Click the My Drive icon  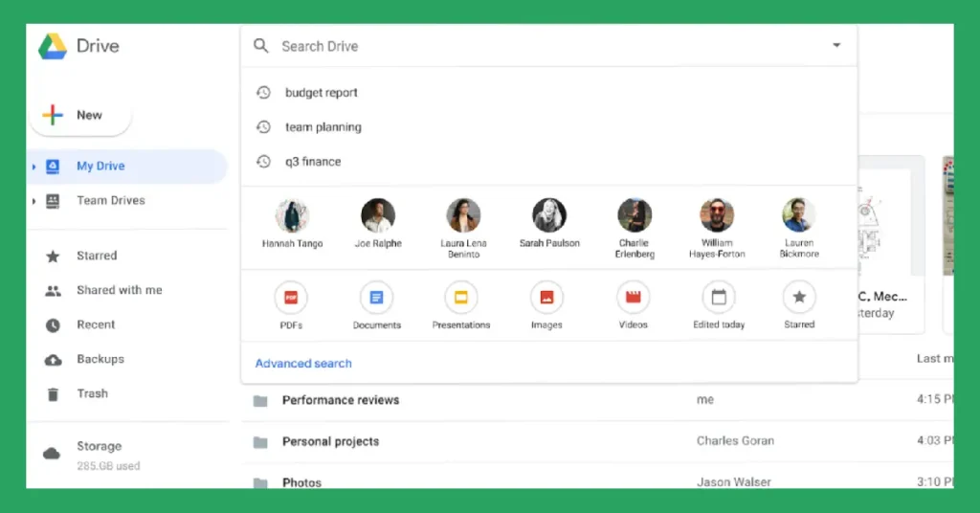click(54, 167)
